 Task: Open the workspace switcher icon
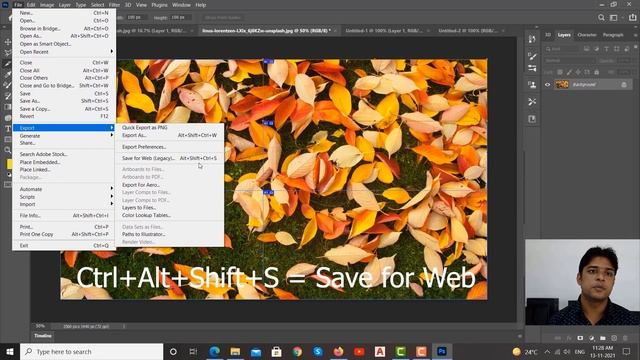coord(613,18)
